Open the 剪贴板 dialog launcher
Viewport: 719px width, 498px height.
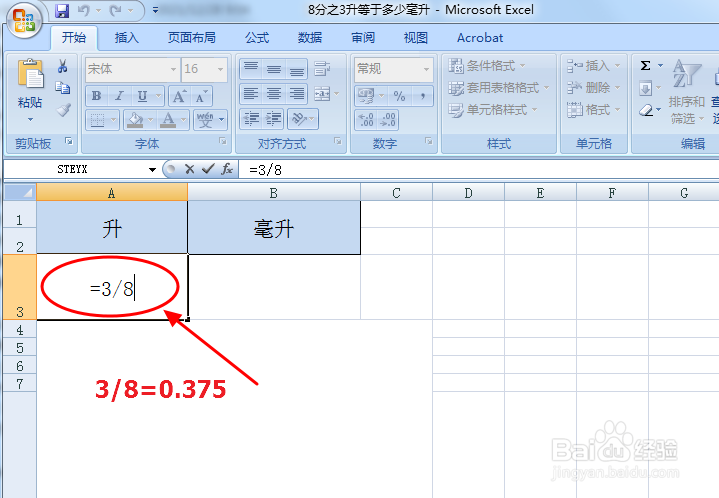point(69,141)
